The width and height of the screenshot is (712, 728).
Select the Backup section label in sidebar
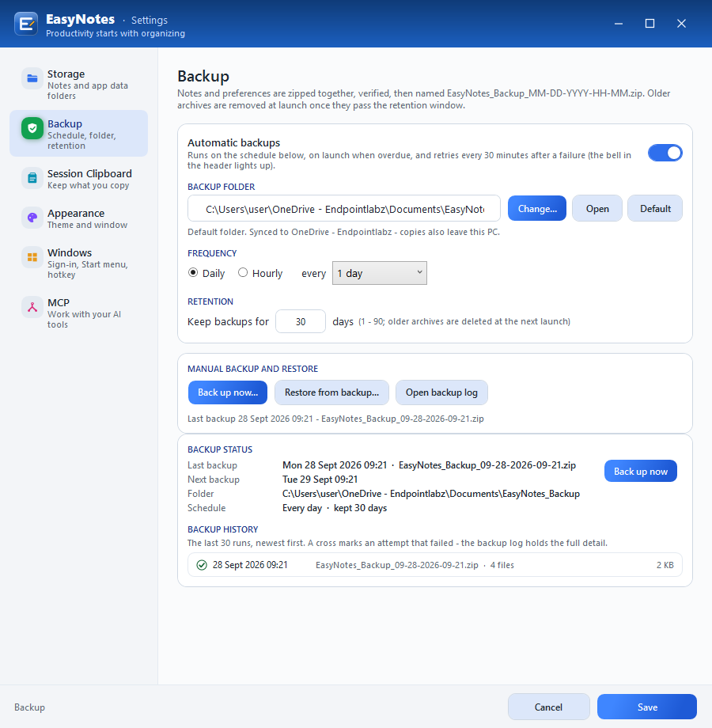[65, 124]
